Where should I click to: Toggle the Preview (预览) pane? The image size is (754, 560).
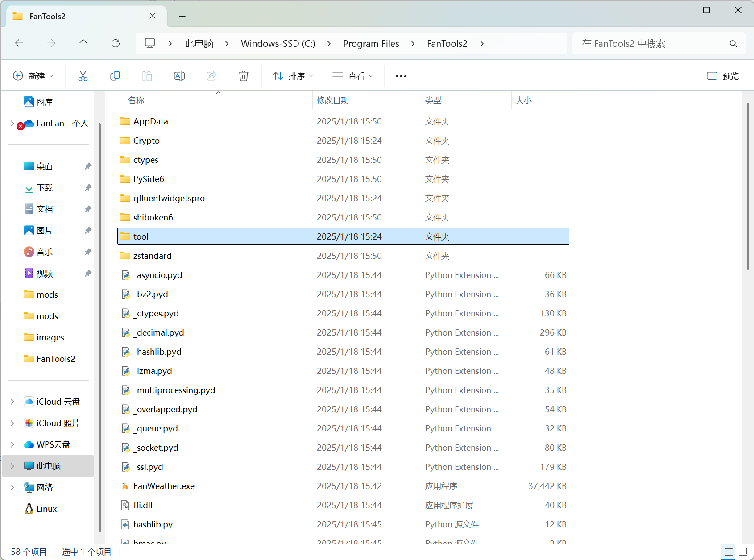(723, 76)
